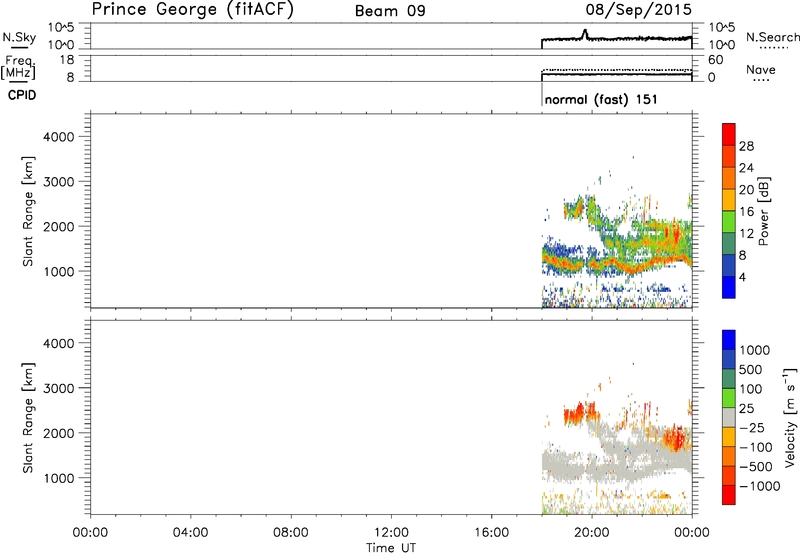Click the "-25" tick label on the Velocity colorbar
This screenshot has height=554, width=800.
[752, 427]
